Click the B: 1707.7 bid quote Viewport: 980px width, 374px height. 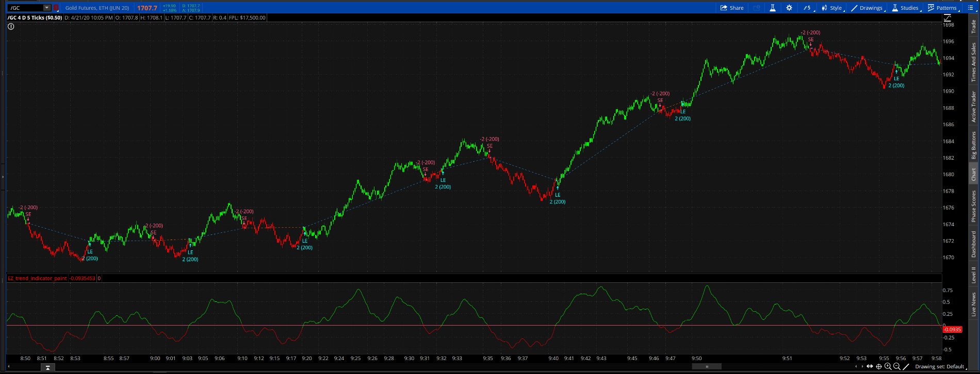[x=191, y=6]
